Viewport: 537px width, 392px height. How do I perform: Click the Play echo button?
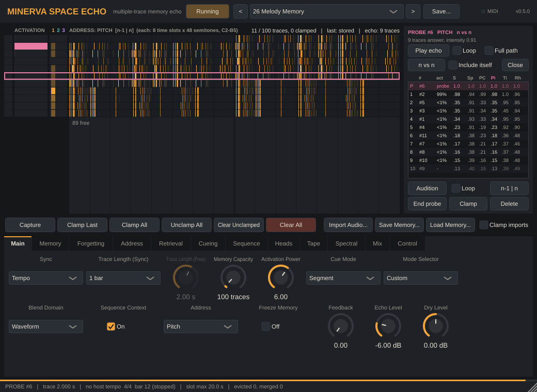point(429,51)
